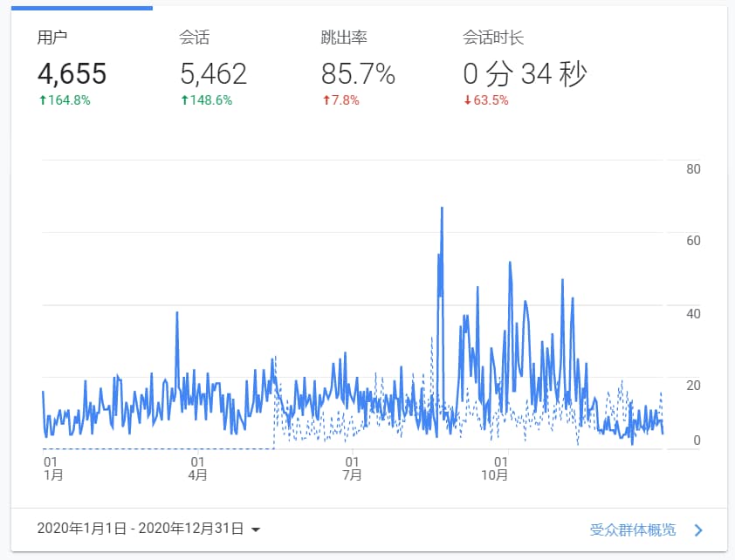
Task: Click the 5,462 sessions value
Action: pyautogui.click(x=213, y=73)
